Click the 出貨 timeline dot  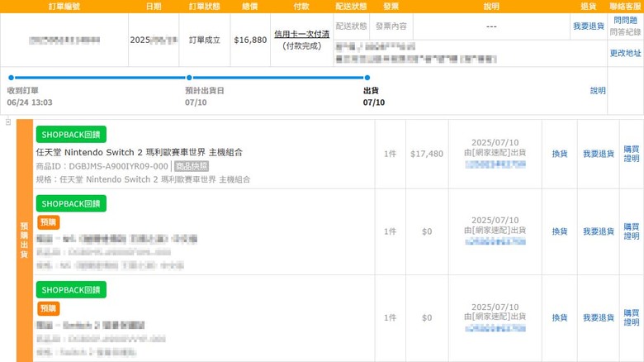tap(367, 78)
